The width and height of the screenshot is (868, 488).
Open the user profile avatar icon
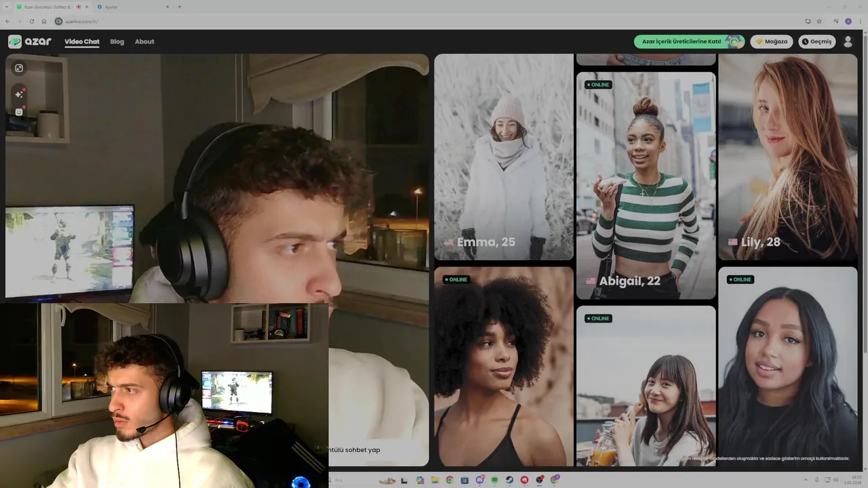click(x=848, y=41)
